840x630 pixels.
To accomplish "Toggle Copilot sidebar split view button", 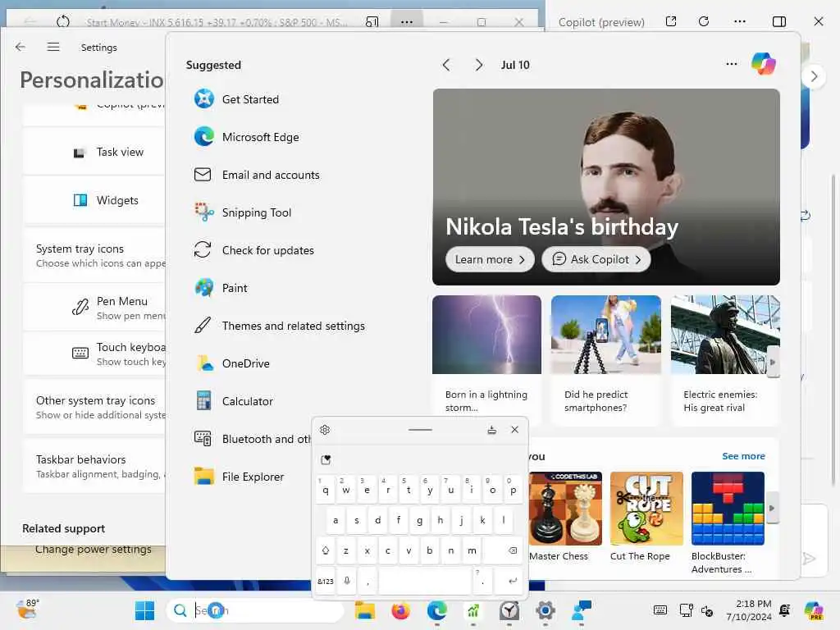I will point(779,21).
